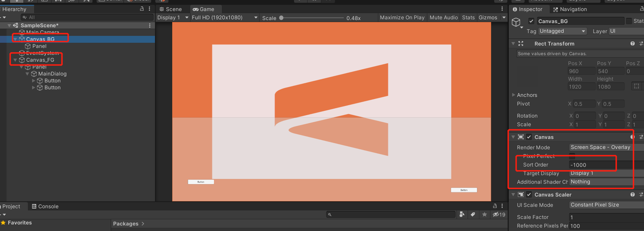
Task: Disable the Canvas Scaler component checkbox
Action: 529,194
